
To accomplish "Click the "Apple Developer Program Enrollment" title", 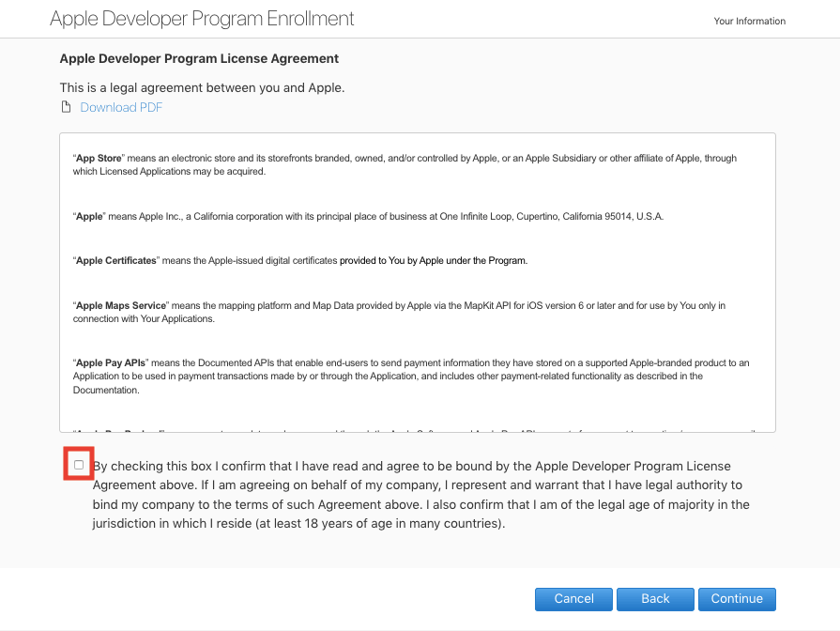I will click(x=202, y=19).
